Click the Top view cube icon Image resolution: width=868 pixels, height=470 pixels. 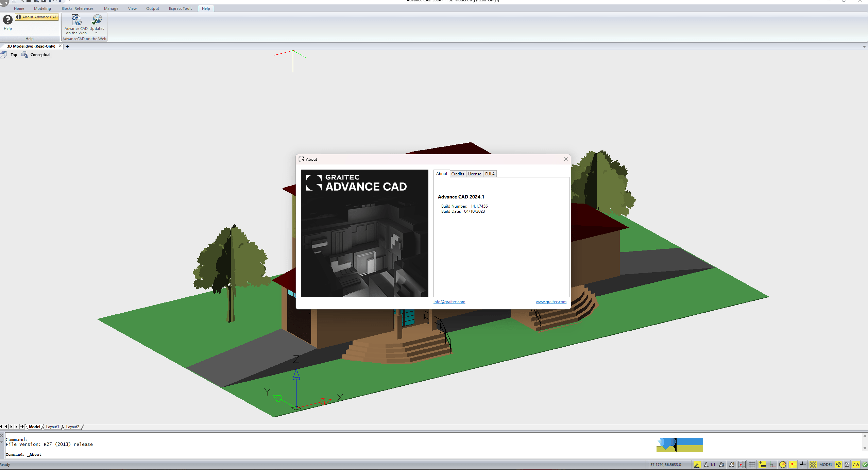tap(4, 55)
